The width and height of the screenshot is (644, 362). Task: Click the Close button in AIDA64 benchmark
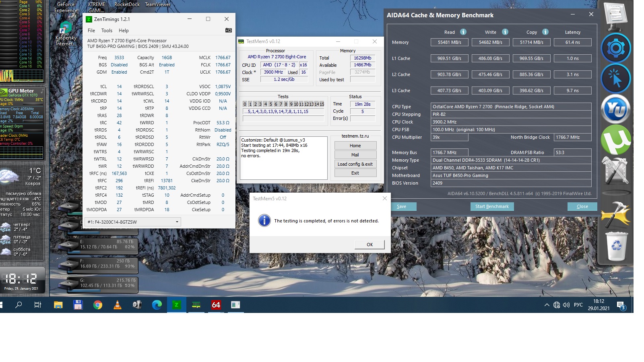[582, 206]
